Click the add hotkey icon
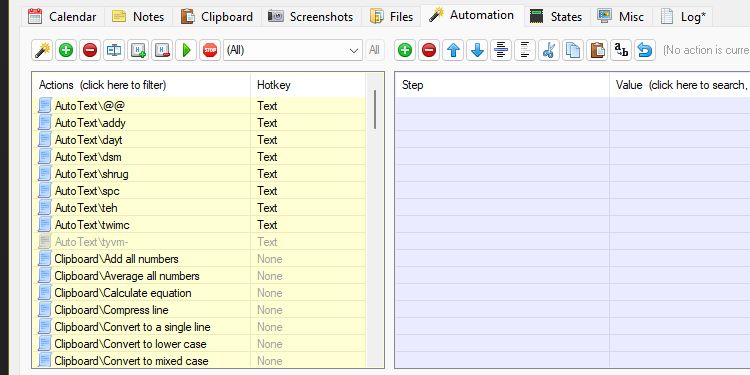The image size is (750, 375). point(138,50)
